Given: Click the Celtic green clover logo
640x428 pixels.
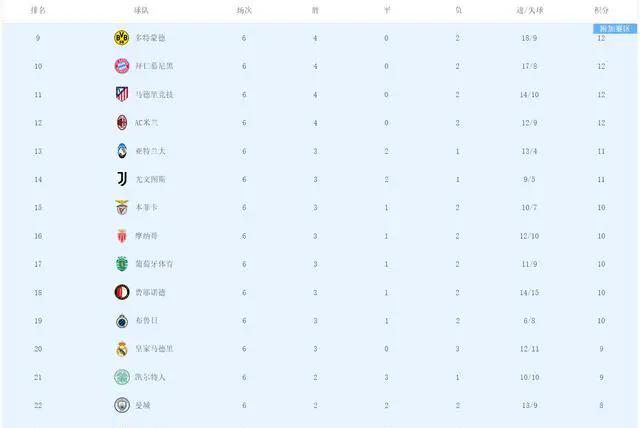Looking at the screenshot, I should pyautogui.click(x=122, y=377).
